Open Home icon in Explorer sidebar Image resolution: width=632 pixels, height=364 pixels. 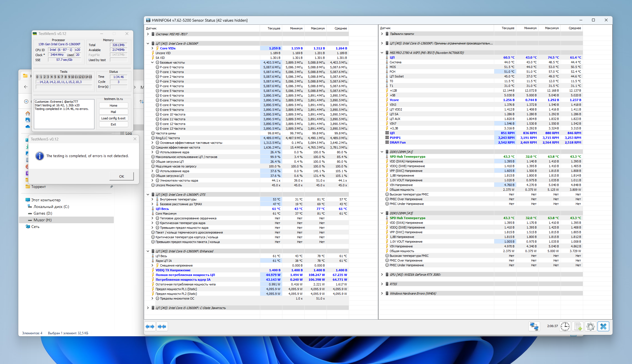(x=28, y=113)
